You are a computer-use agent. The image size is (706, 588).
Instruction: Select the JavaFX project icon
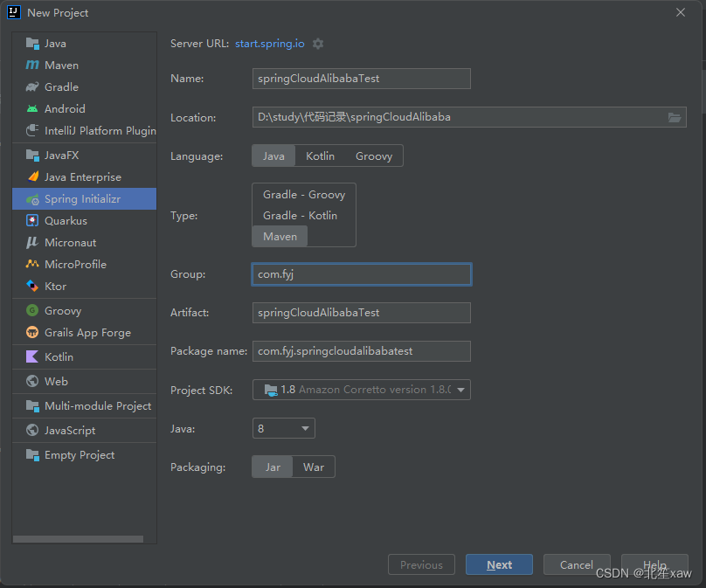click(32, 156)
